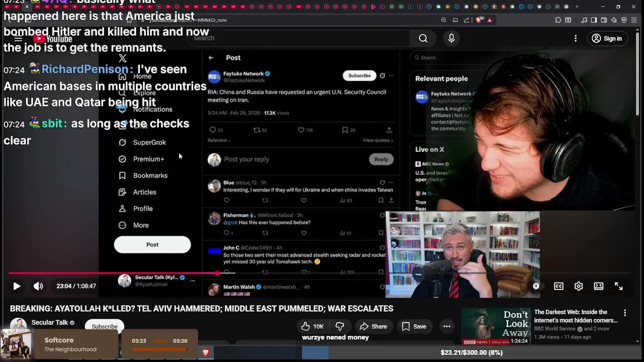Viewport: 644px width, 362px height.
Task: Open Bookmarks in the X sidebar
Action: point(143,175)
